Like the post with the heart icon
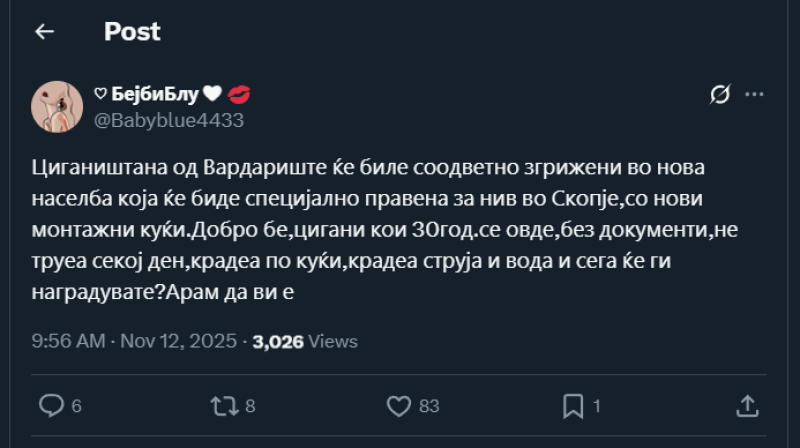The image size is (800, 448). pyautogui.click(x=399, y=405)
